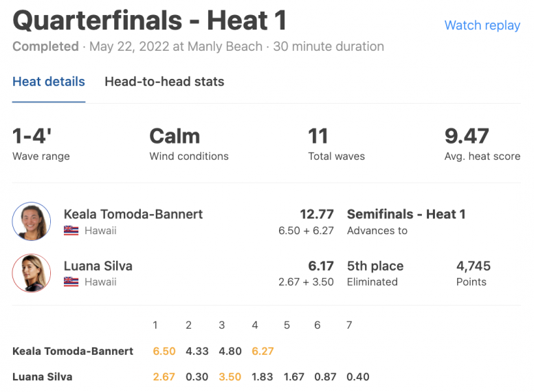Screen dimensions: 534x392
Task: Click Luana's 6.17 heat total
Action: 321,266
